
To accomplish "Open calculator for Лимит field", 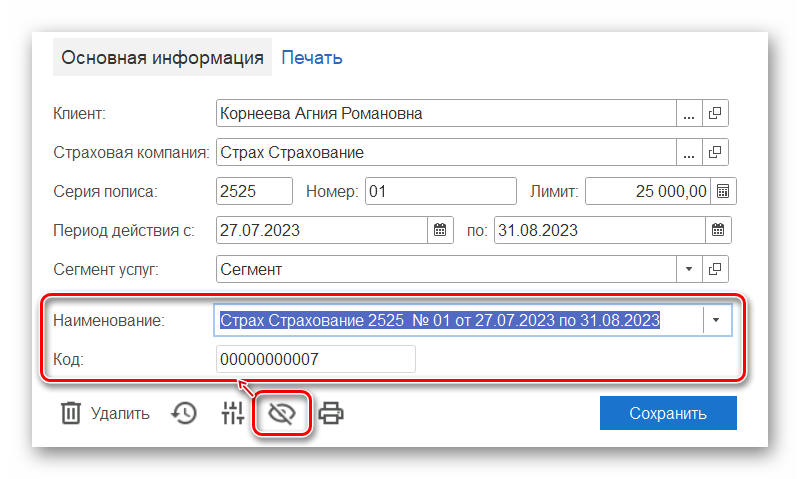I will coord(723,191).
